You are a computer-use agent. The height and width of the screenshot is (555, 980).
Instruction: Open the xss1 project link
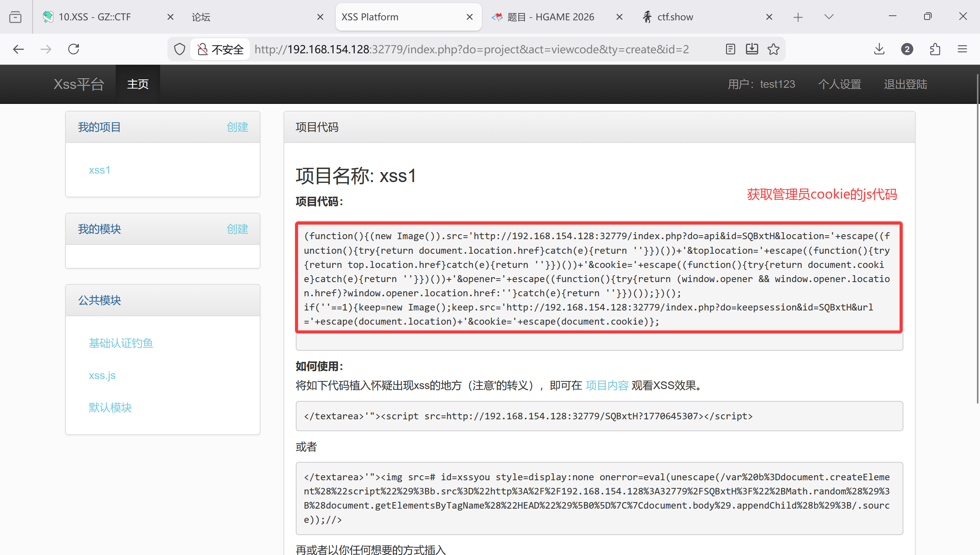[100, 170]
